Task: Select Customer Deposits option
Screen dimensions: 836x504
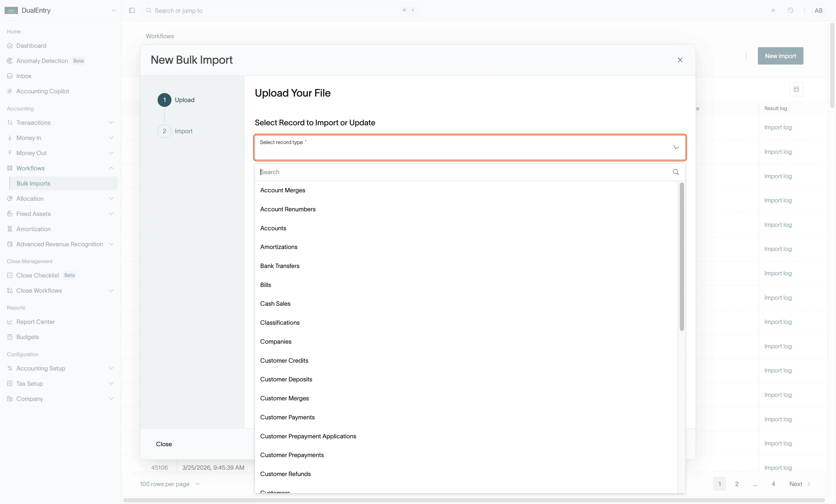Action: click(466, 379)
